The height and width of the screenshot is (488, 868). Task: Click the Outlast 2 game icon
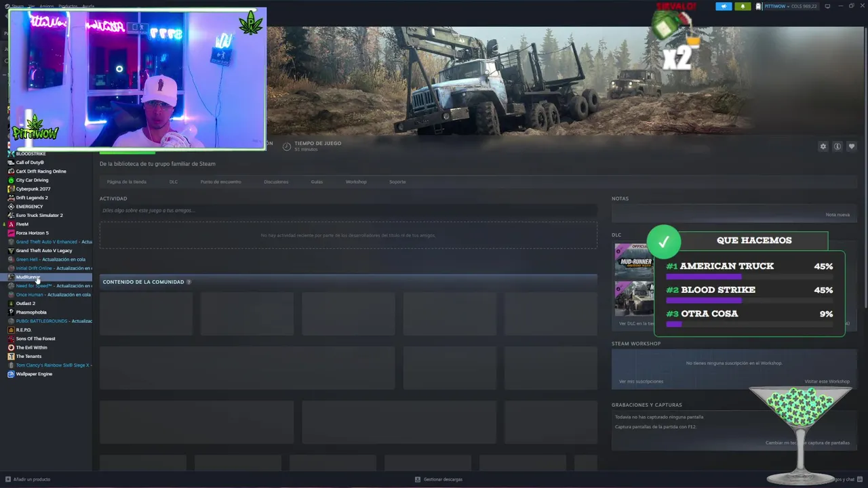11,304
